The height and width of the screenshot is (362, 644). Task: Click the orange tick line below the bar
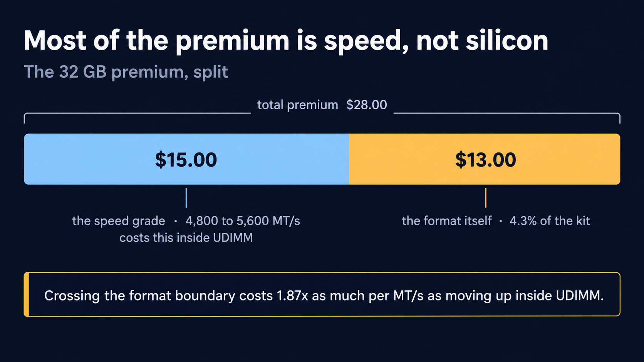[x=486, y=198]
